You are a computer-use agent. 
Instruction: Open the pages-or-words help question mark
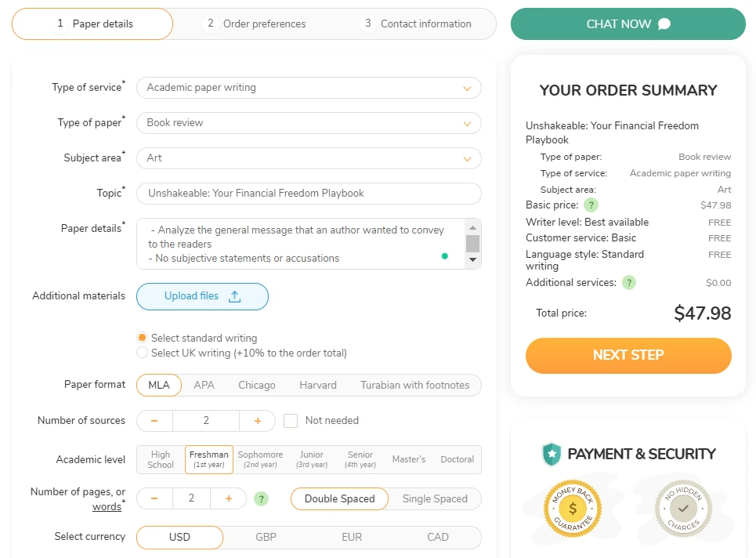click(x=262, y=498)
